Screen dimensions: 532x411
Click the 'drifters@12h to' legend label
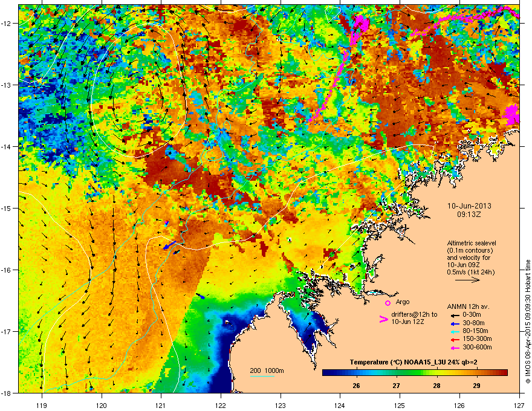414,315
